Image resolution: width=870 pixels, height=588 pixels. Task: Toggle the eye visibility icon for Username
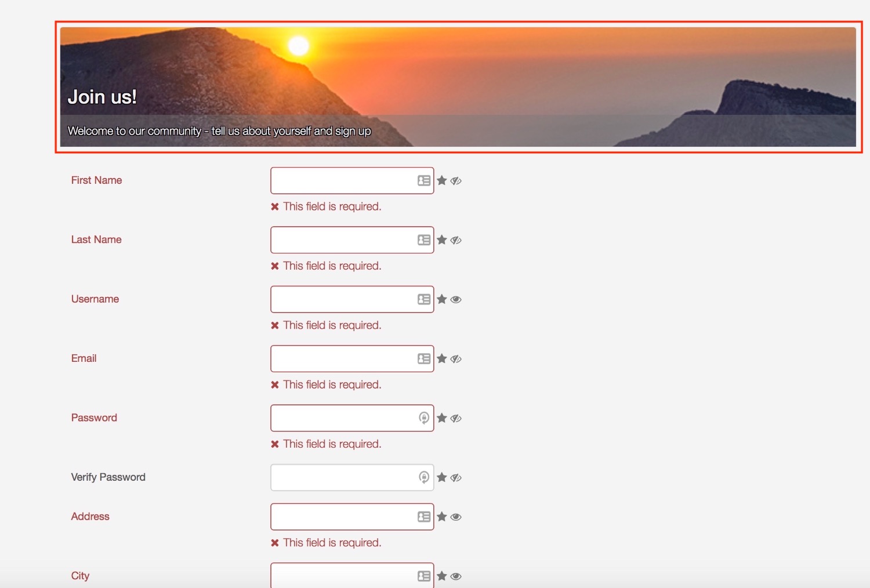pyautogui.click(x=456, y=300)
